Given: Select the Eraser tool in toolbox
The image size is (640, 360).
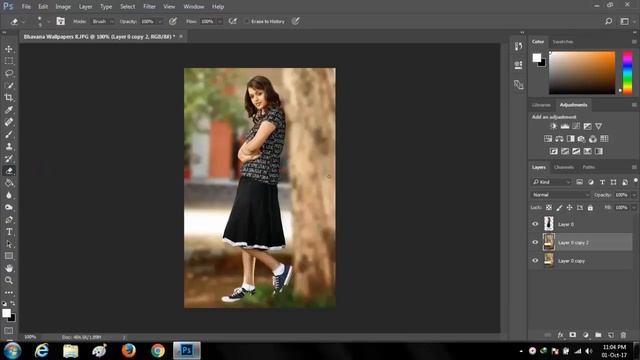Looking at the screenshot, I should pyautogui.click(x=9, y=171).
